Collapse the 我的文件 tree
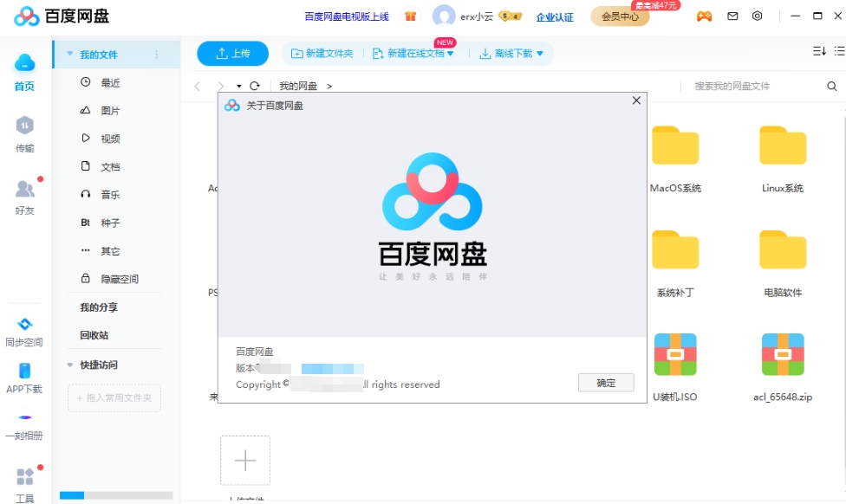 click(69, 54)
